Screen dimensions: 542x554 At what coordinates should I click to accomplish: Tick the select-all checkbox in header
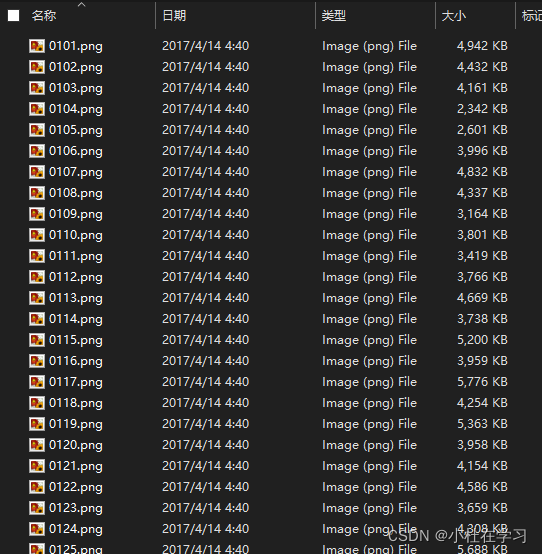click(13, 16)
